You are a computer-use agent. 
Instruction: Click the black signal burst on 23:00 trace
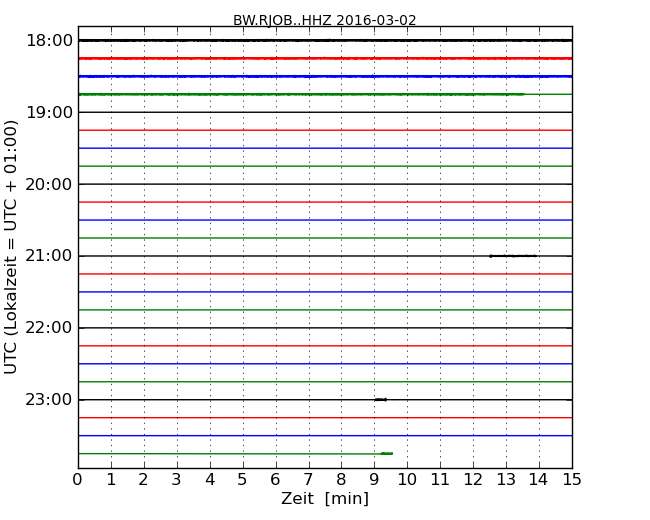click(381, 400)
